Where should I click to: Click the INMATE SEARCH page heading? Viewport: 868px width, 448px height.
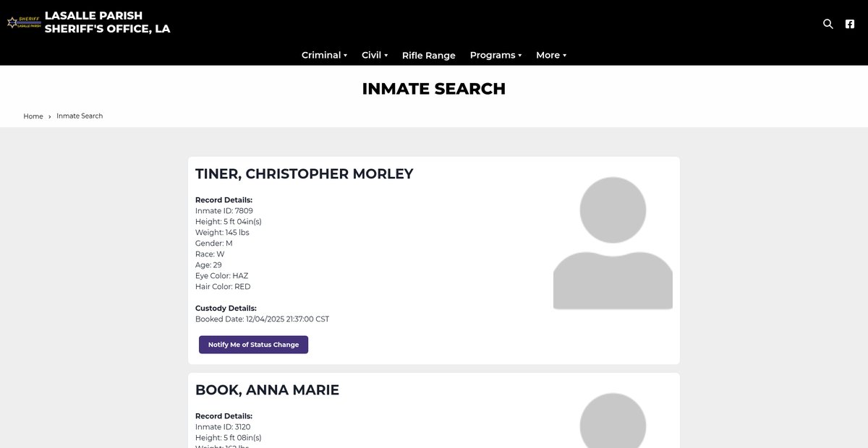[434, 89]
